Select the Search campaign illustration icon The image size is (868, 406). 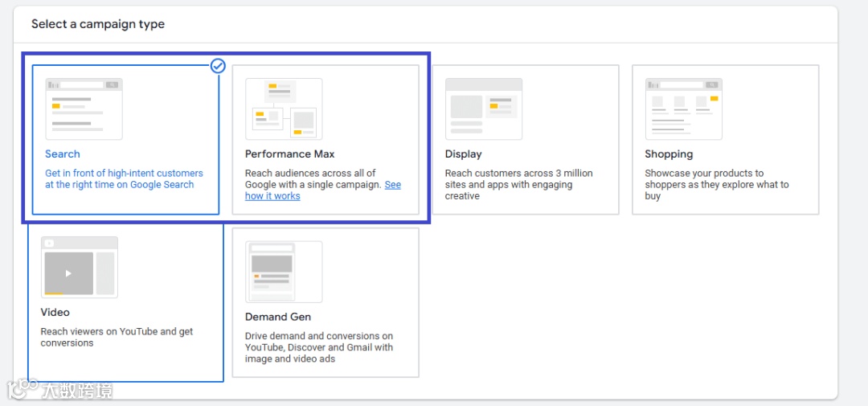click(x=84, y=109)
